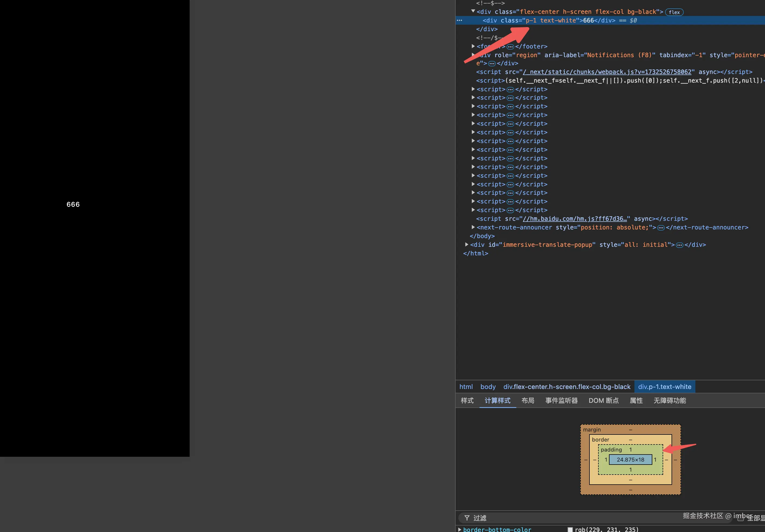Open the hm.baidu.com/hm.js script link
Screen dimensions: 765x532
[x=575, y=219]
